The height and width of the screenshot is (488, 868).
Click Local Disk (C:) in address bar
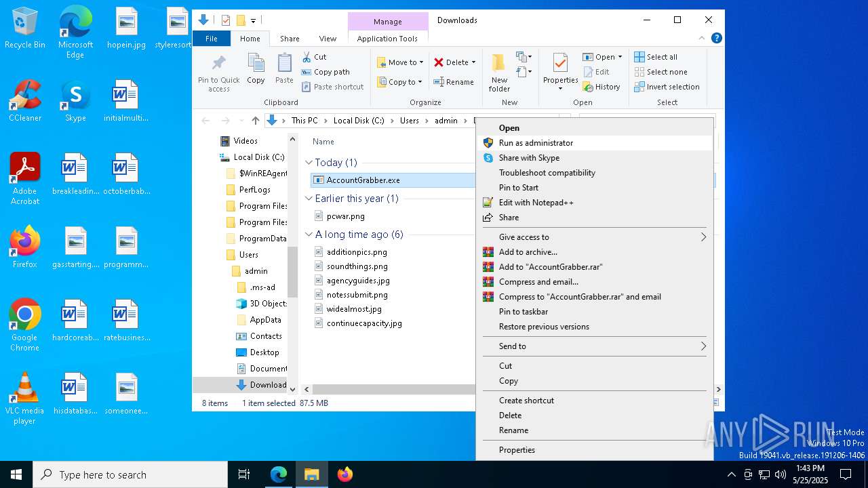359,121
